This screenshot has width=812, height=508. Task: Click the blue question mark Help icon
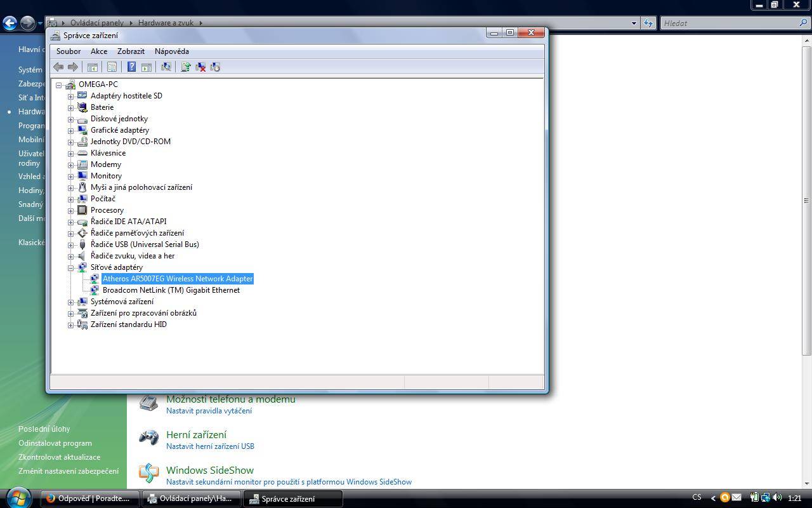pyautogui.click(x=131, y=67)
